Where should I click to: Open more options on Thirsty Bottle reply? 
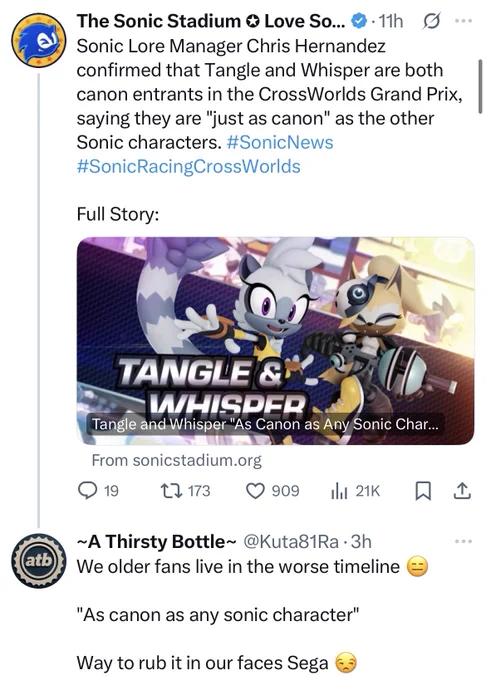tap(463, 541)
